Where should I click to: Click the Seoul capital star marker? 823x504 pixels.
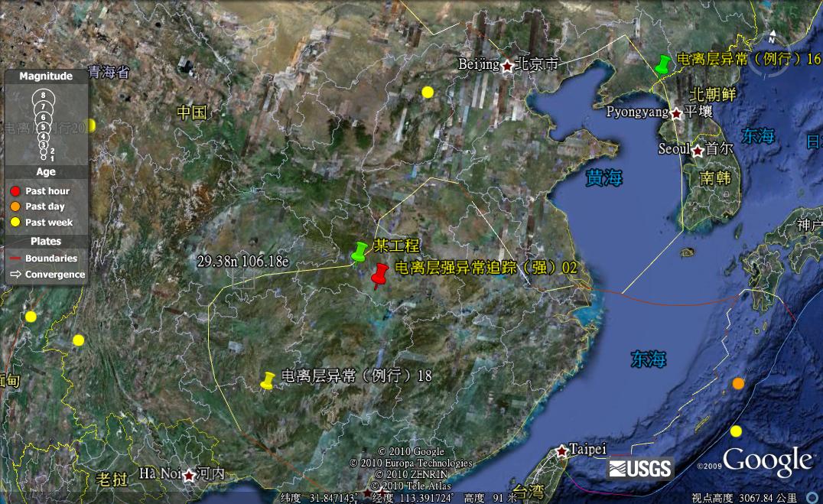(x=698, y=151)
